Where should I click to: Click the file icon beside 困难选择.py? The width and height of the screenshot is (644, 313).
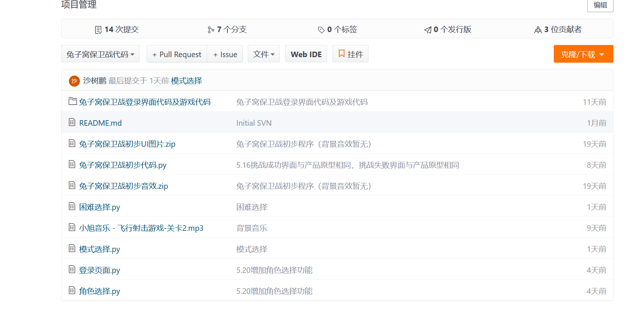click(x=72, y=206)
